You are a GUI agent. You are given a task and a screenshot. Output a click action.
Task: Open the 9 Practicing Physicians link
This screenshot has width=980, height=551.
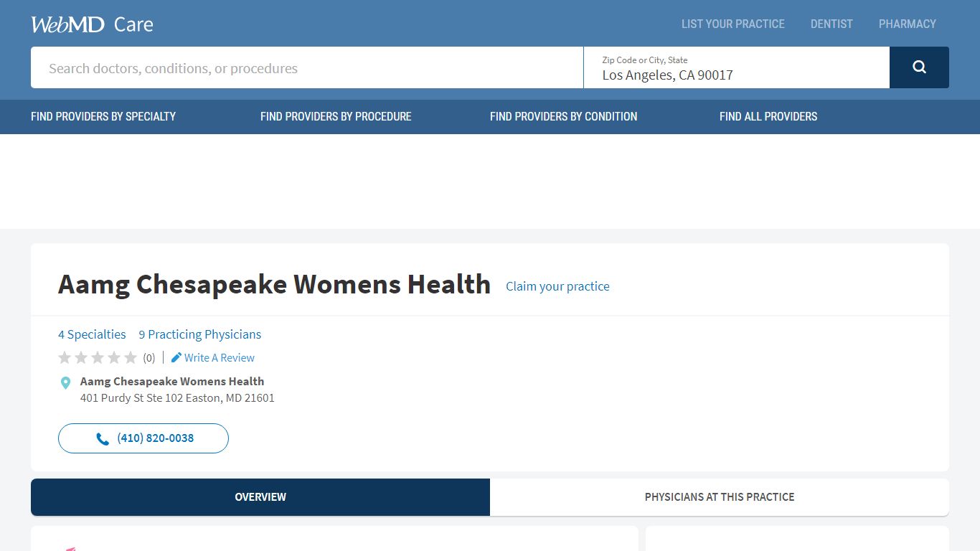click(200, 334)
